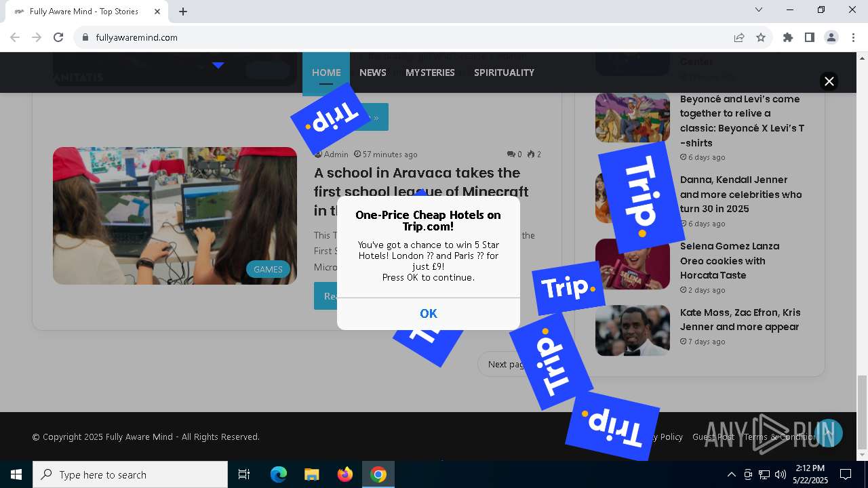Open Beyoncé and Levi's article
This screenshot has height=488, width=868.
pos(742,121)
